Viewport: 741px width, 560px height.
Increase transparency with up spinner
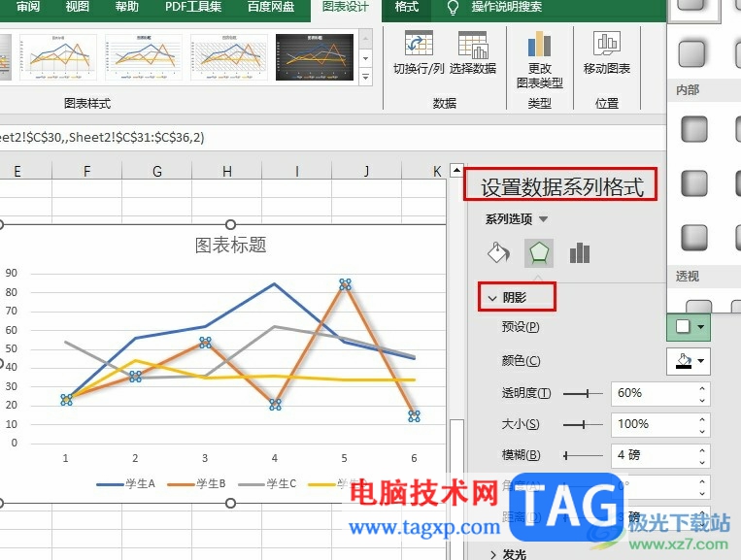pyautogui.click(x=702, y=388)
